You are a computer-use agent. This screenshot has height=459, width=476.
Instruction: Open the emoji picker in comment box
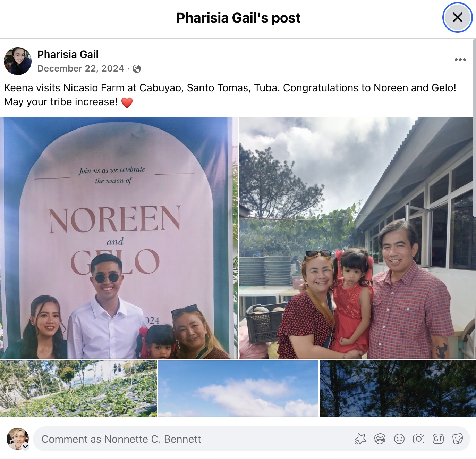coord(399,439)
